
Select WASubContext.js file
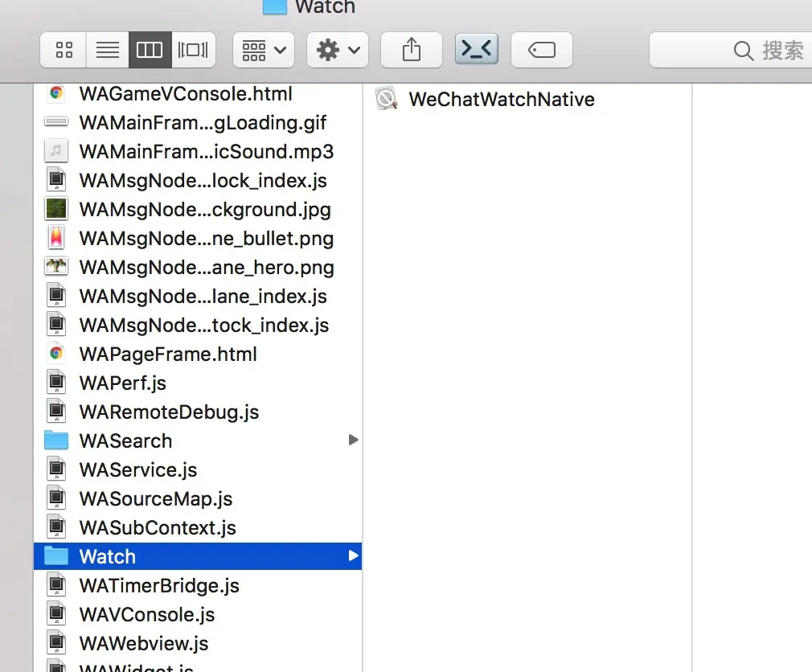point(197,528)
